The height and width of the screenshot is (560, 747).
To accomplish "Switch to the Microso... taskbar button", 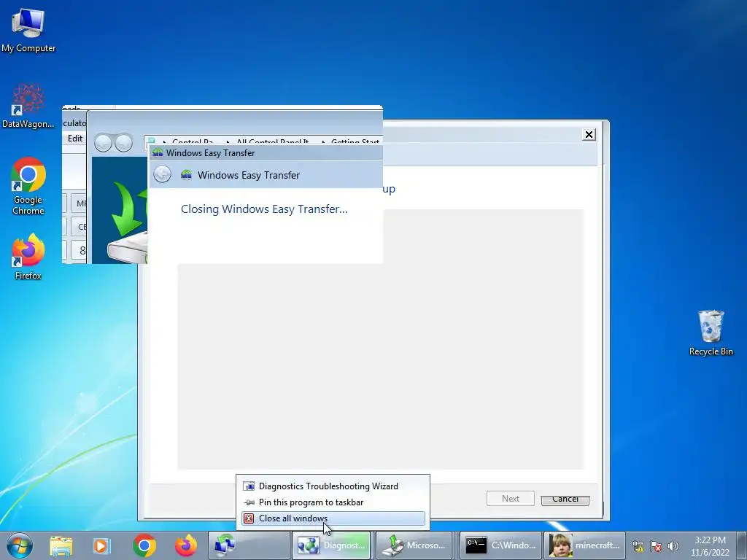I will pos(414,545).
